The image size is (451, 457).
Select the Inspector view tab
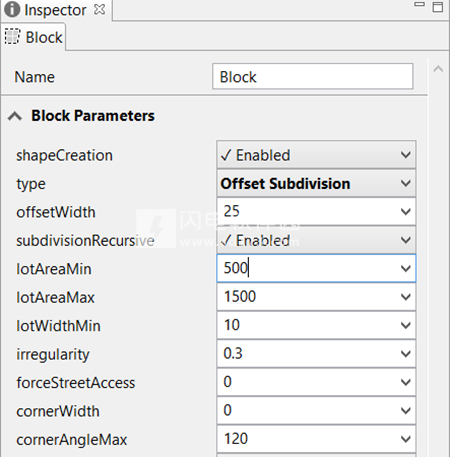[x=56, y=10]
